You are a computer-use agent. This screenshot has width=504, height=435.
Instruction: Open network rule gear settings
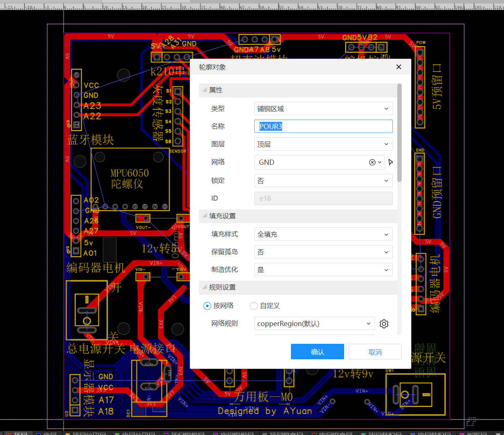click(x=384, y=324)
